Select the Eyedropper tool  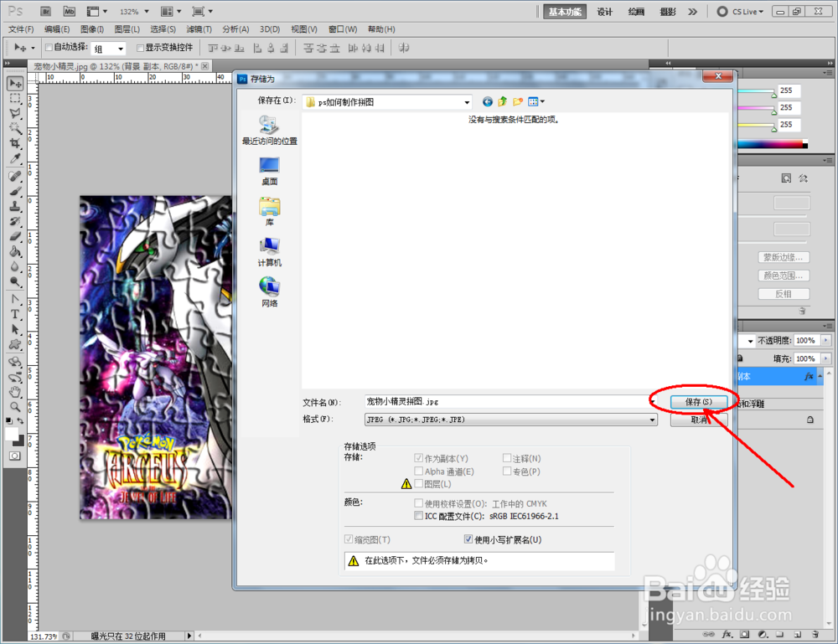click(15, 158)
